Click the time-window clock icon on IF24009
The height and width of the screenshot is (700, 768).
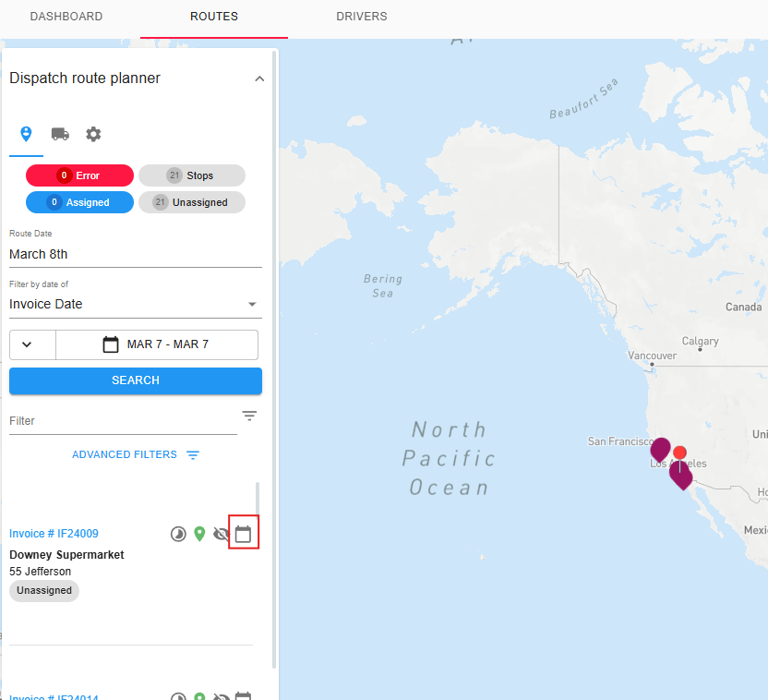178,534
